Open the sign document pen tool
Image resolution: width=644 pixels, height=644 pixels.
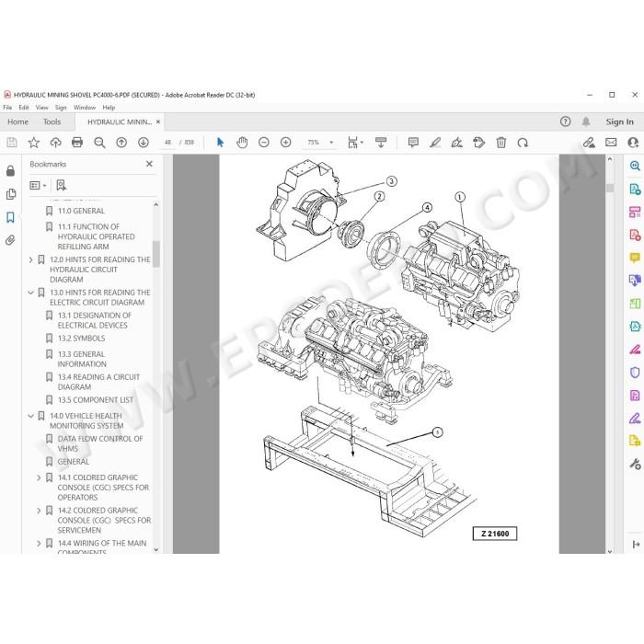[456, 143]
